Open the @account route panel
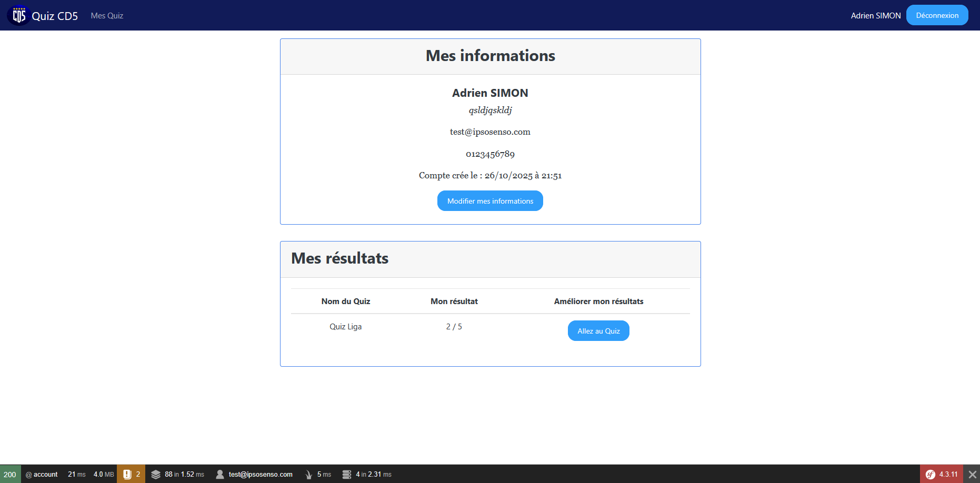 tap(42, 474)
